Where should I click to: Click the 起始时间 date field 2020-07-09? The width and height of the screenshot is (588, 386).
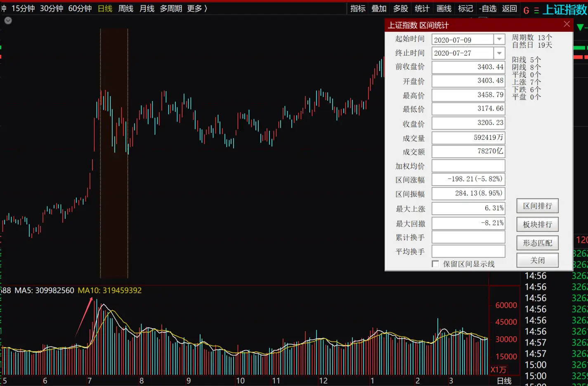pyautogui.click(x=463, y=40)
